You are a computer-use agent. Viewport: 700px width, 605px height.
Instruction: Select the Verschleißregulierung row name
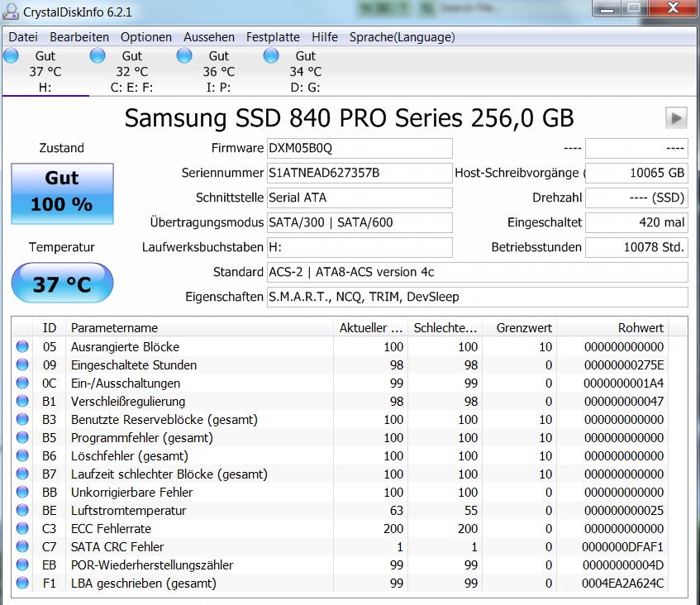(127, 402)
